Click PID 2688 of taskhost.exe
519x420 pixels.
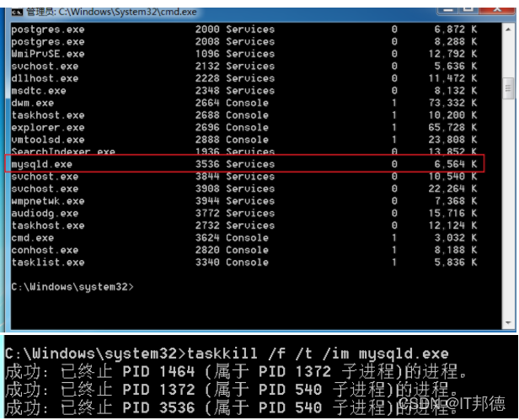(207, 115)
